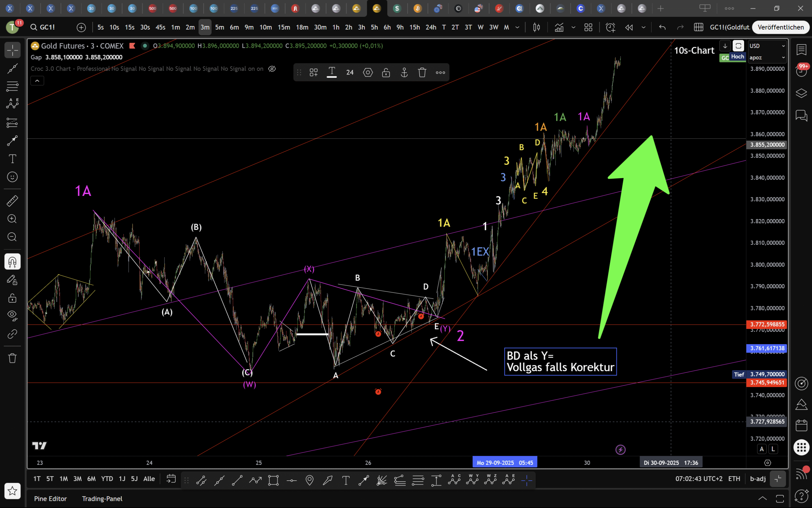Delete selected drawing via floating toolbar trash
This screenshot has width=812, height=508.
pyautogui.click(x=422, y=72)
